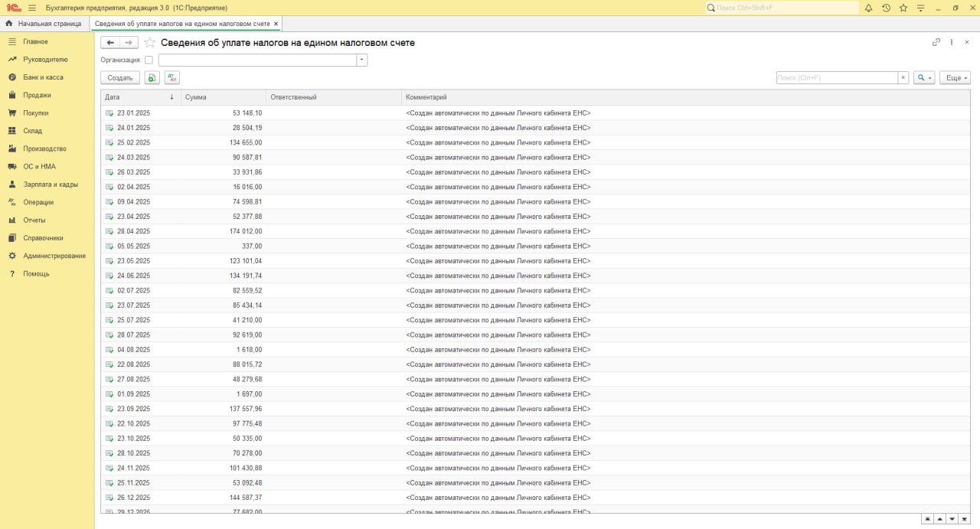Click the notifications bell icon

tap(868, 8)
